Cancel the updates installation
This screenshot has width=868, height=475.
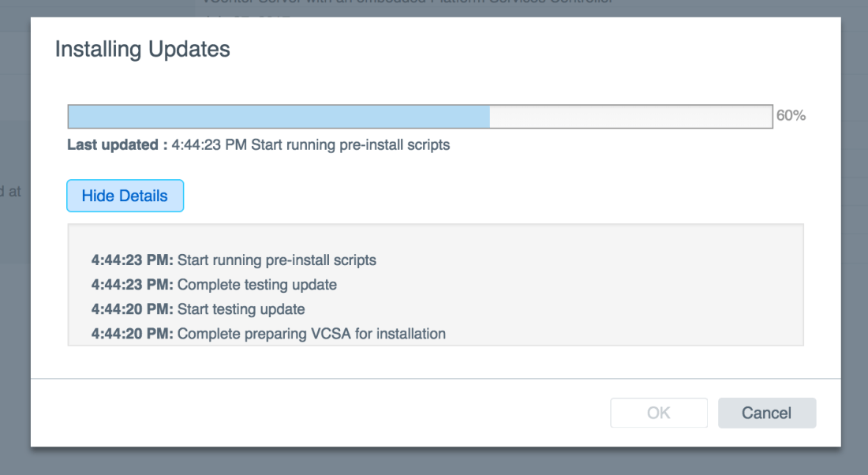766,413
